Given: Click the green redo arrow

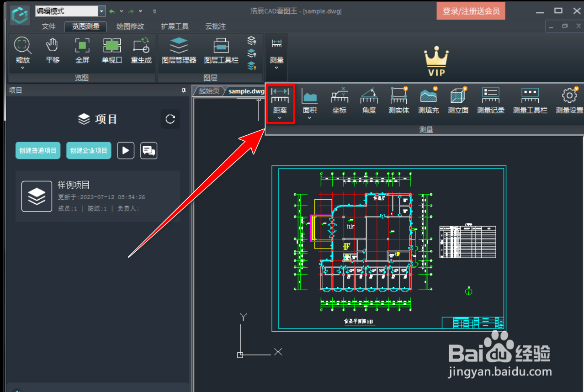Looking at the screenshot, I should pyautogui.click(x=131, y=11).
